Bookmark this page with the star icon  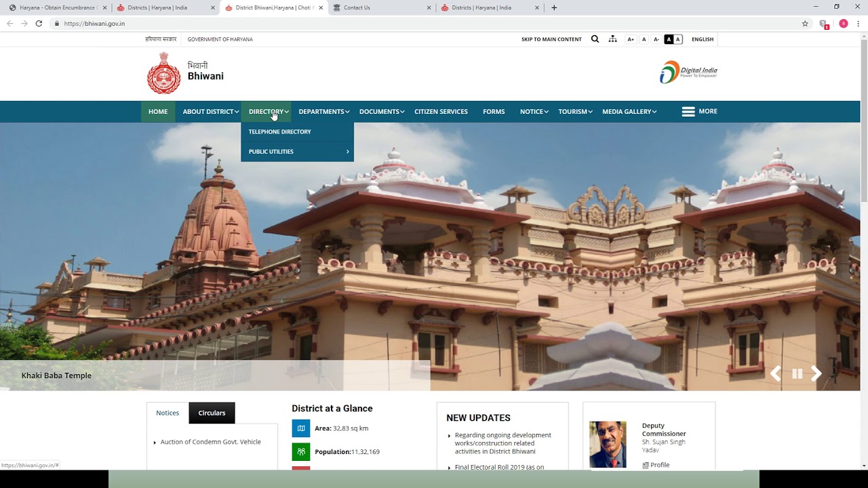tap(805, 23)
